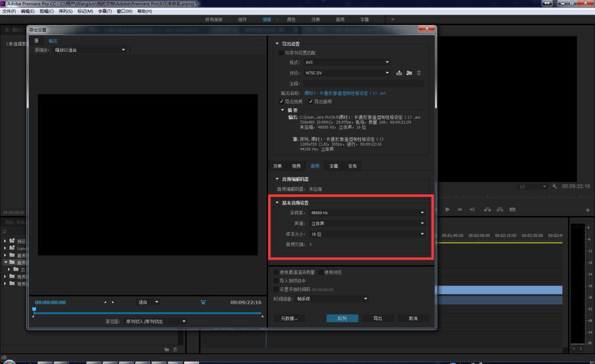
Task: Open the 序列(S) menu
Action: coord(65,11)
